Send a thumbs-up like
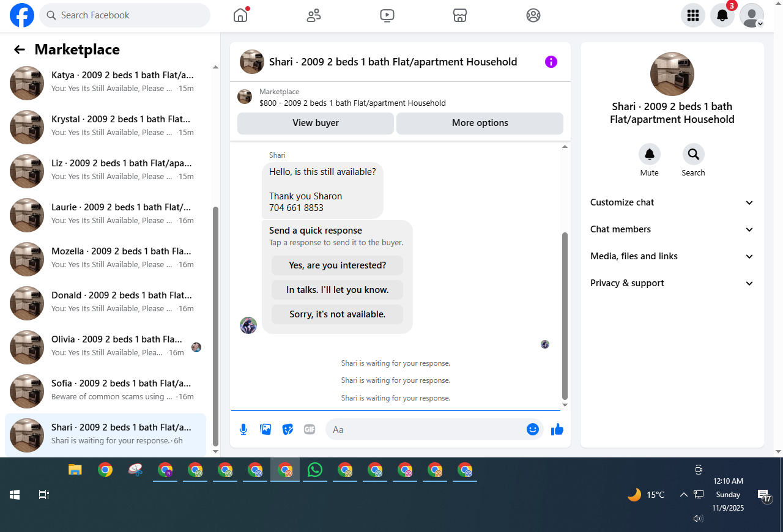783x532 pixels. click(557, 429)
